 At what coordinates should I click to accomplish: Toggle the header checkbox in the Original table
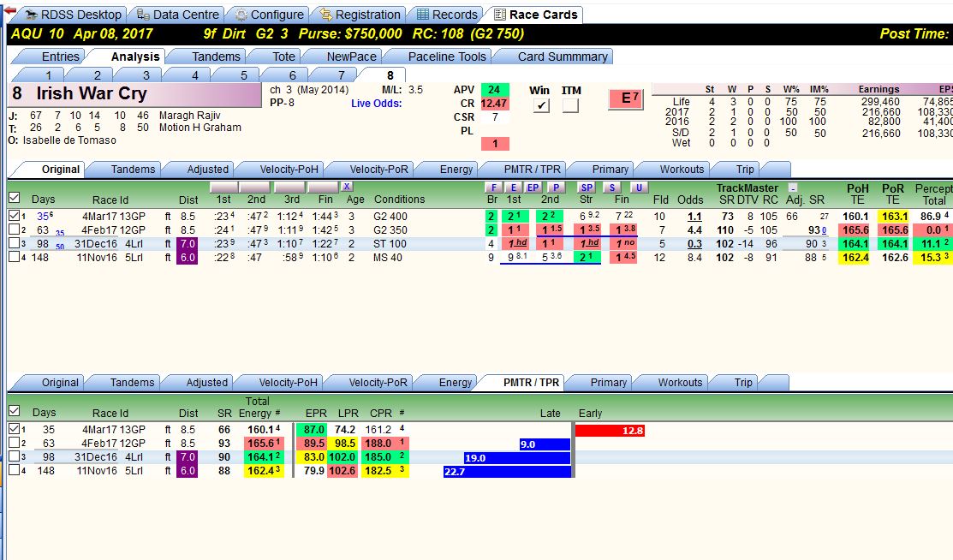click(14, 198)
